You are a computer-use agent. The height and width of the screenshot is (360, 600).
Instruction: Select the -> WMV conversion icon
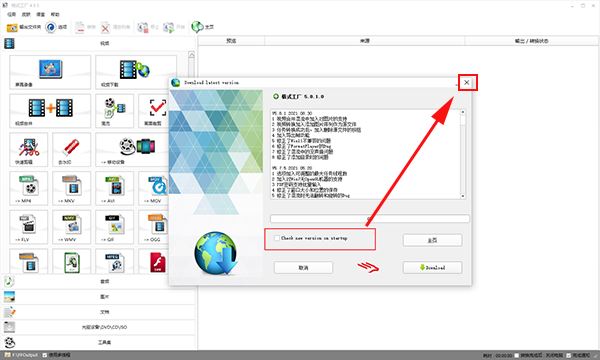tap(72, 227)
